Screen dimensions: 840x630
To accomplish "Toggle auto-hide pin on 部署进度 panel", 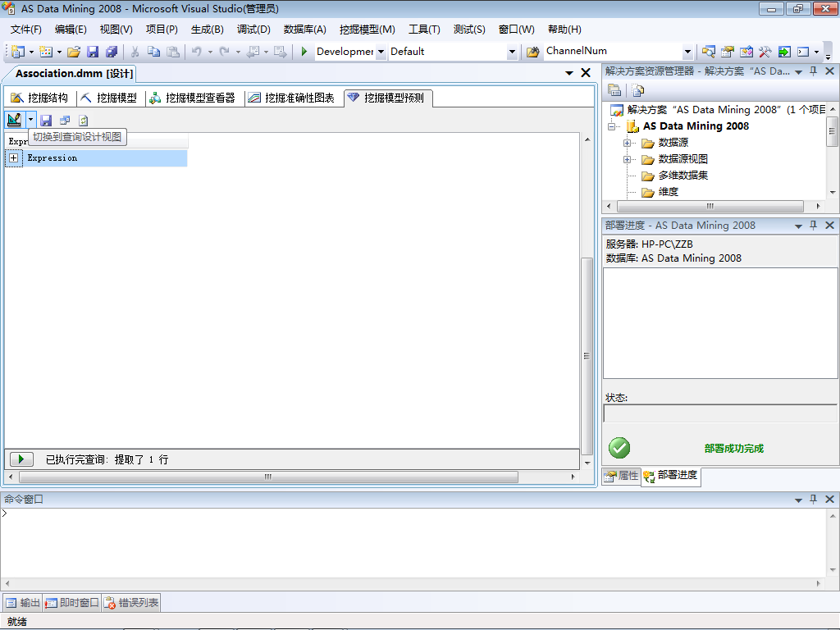I will coord(813,225).
